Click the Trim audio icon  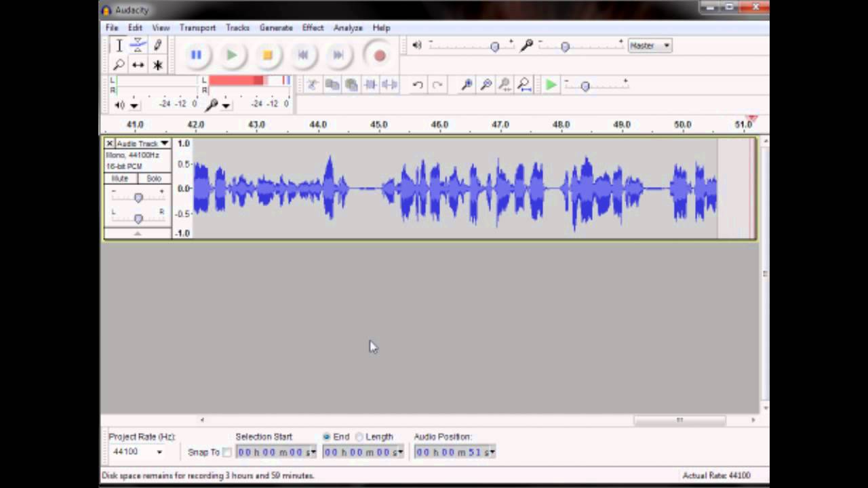(370, 85)
